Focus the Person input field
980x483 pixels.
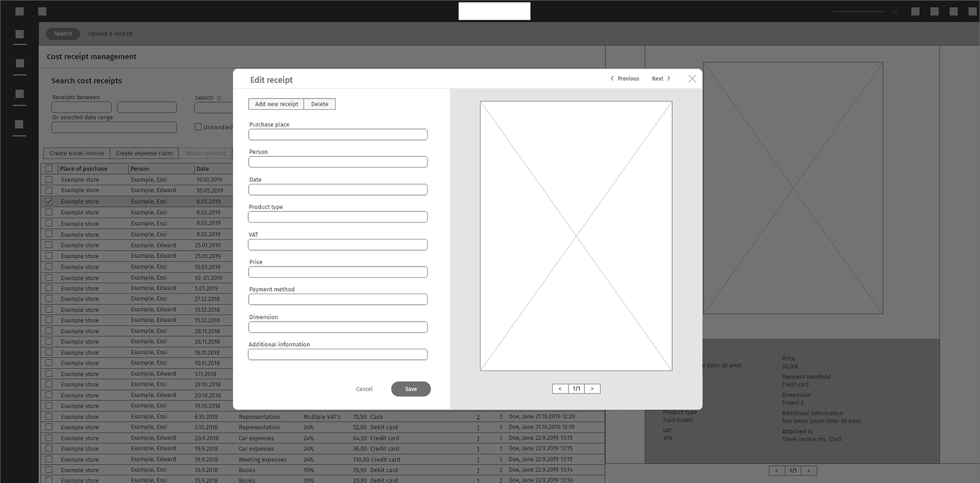(338, 162)
